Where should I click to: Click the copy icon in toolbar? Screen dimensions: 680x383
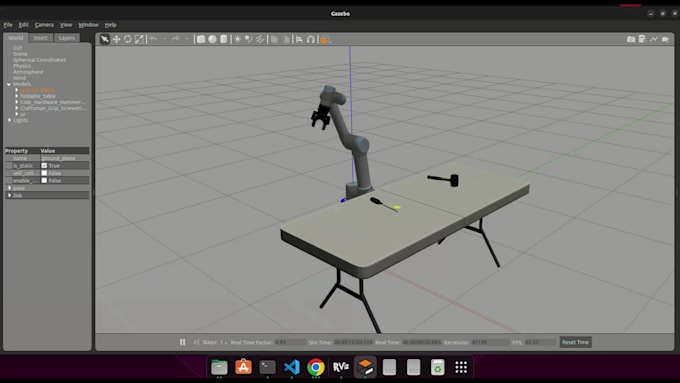pyautogui.click(x=274, y=39)
